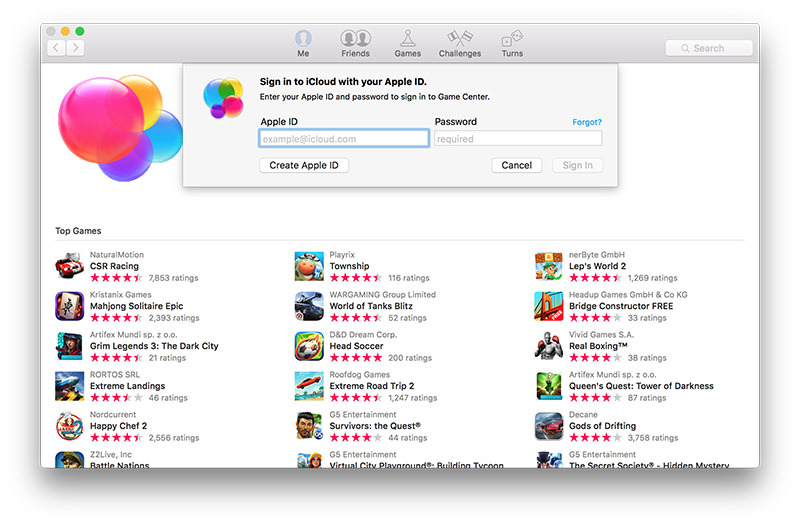Viewport: 800px width, 526px height.
Task: Click the World of Tanks Blitz icon
Action: [x=309, y=306]
